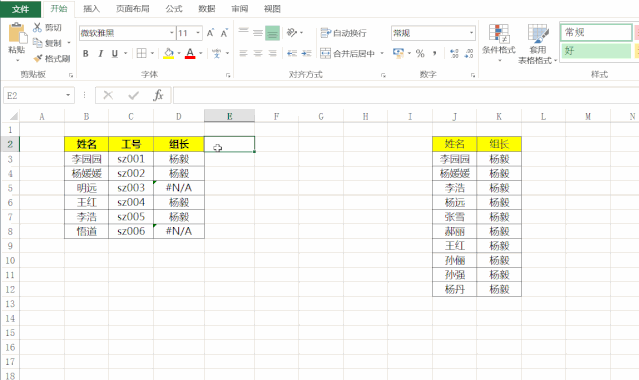Open borders dropdown arrow
The image size is (639, 380).
pos(152,53)
